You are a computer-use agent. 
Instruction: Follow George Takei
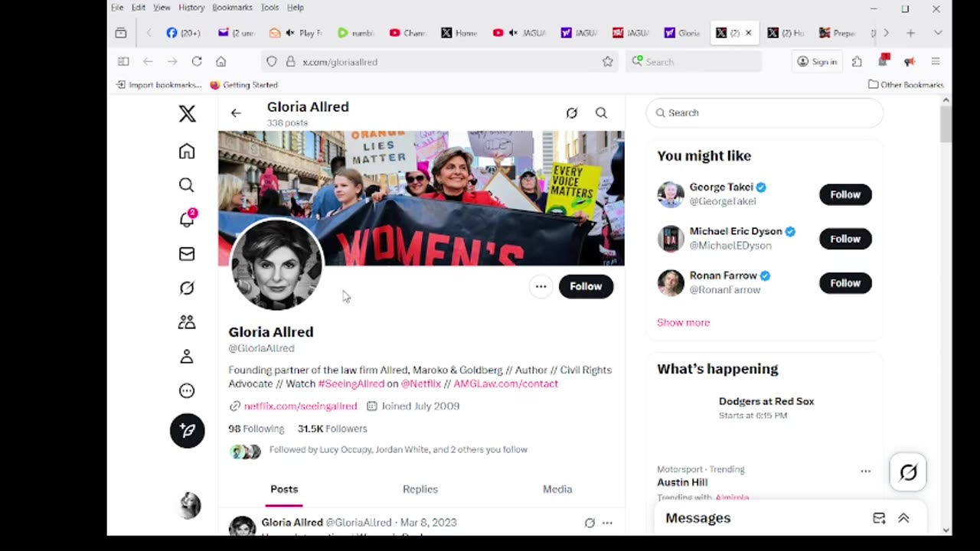click(x=845, y=194)
